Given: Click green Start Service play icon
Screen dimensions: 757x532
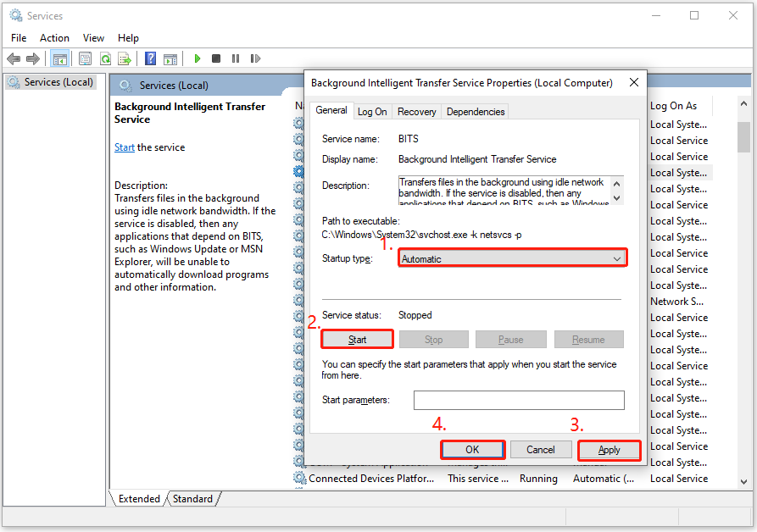Looking at the screenshot, I should click(197, 58).
